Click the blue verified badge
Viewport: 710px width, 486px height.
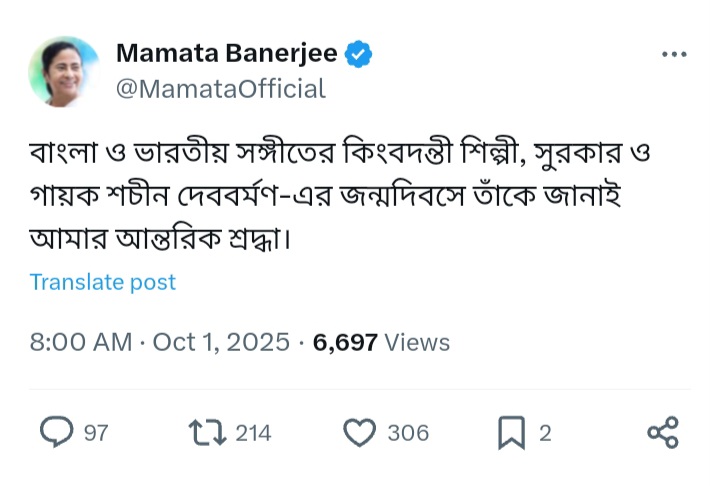pyautogui.click(x=359, y=53)
